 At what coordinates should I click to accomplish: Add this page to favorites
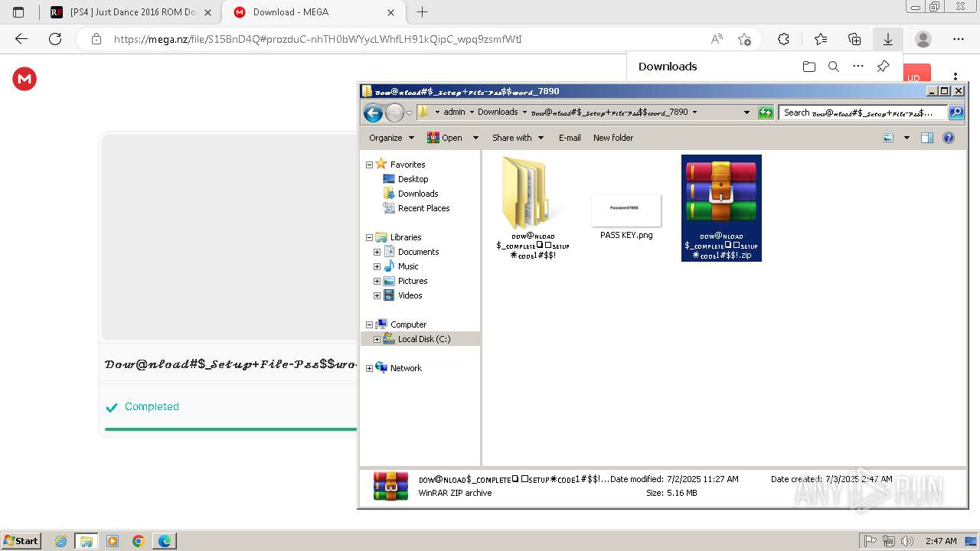tap(744, 39)
